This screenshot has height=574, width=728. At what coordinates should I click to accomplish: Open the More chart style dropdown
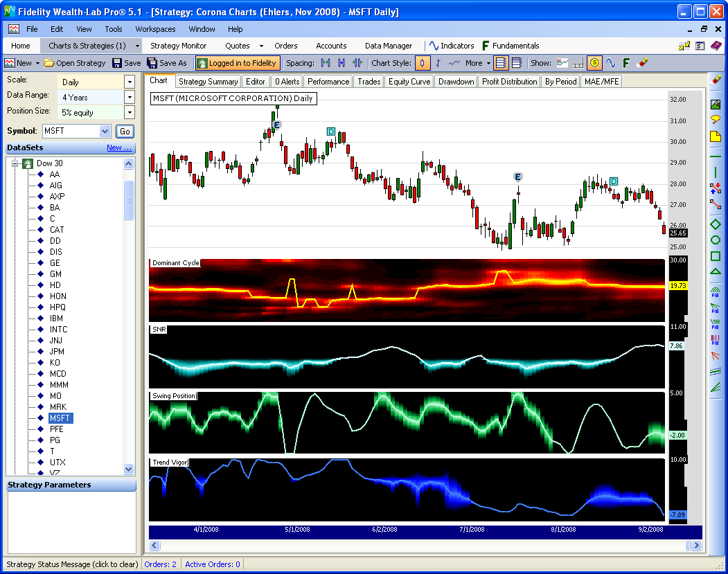478,63
